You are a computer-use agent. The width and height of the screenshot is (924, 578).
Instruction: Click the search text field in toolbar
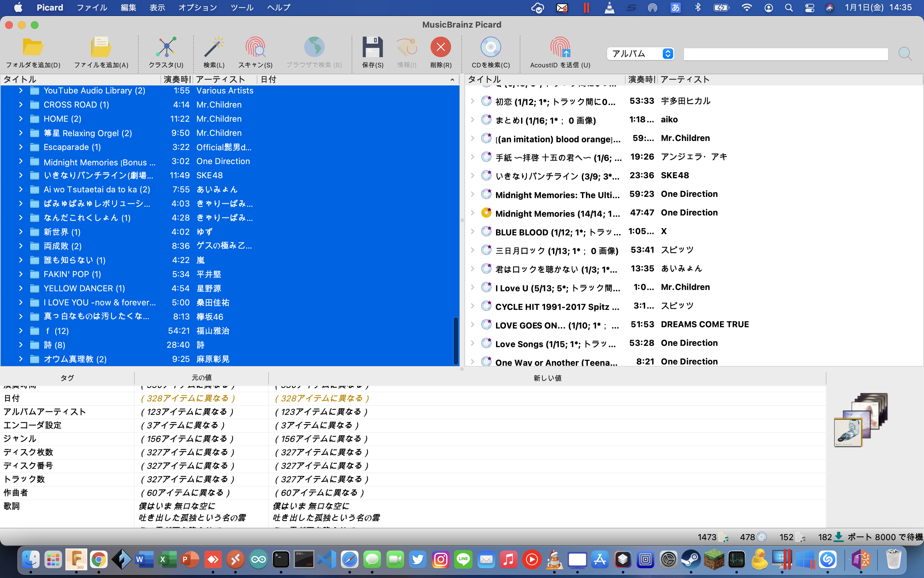(785, 54)
